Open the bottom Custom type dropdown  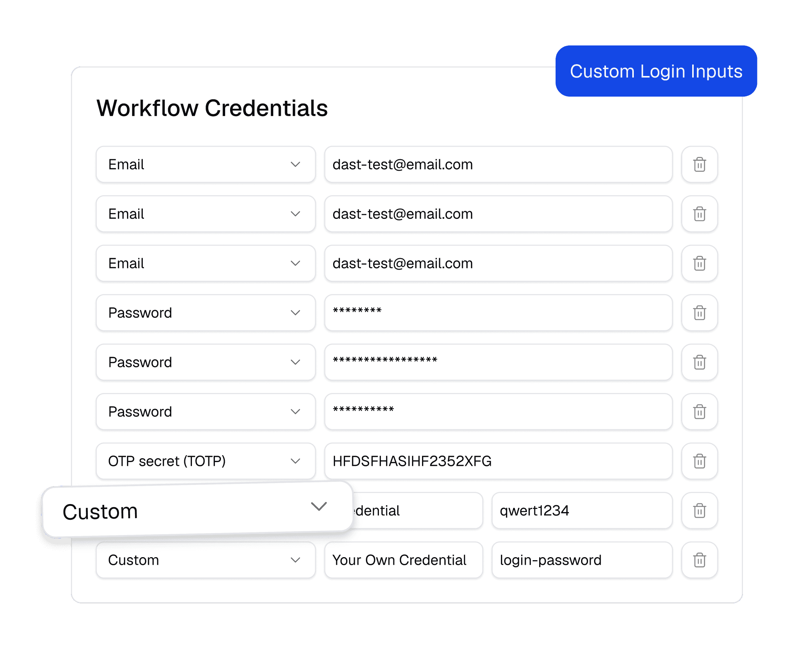206,560
